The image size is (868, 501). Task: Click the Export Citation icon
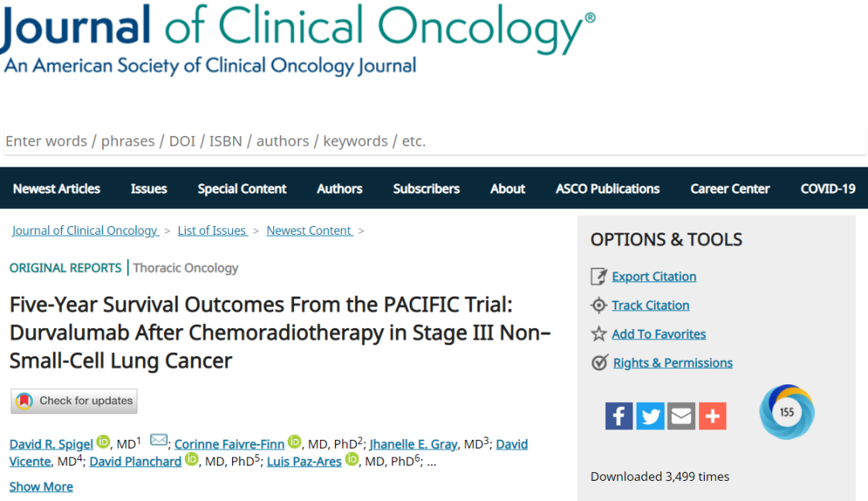(x=599, y=277)
